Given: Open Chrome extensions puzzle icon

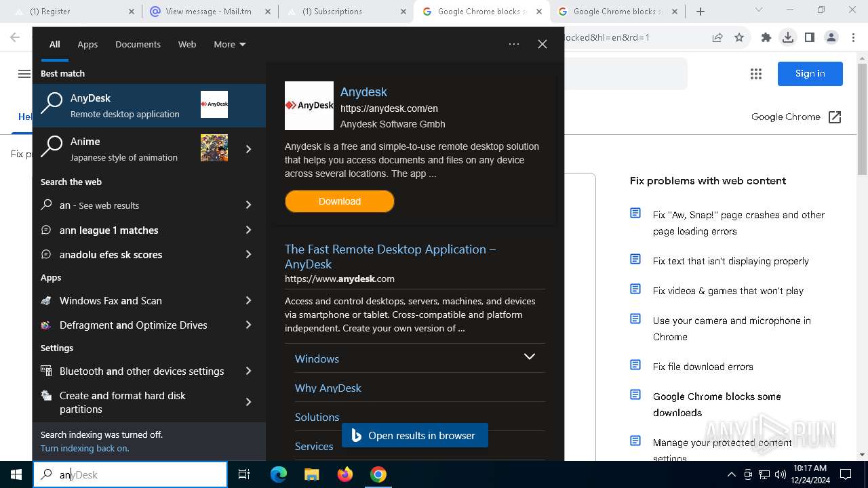Looking at the screenshot, I should click(766, 37).
